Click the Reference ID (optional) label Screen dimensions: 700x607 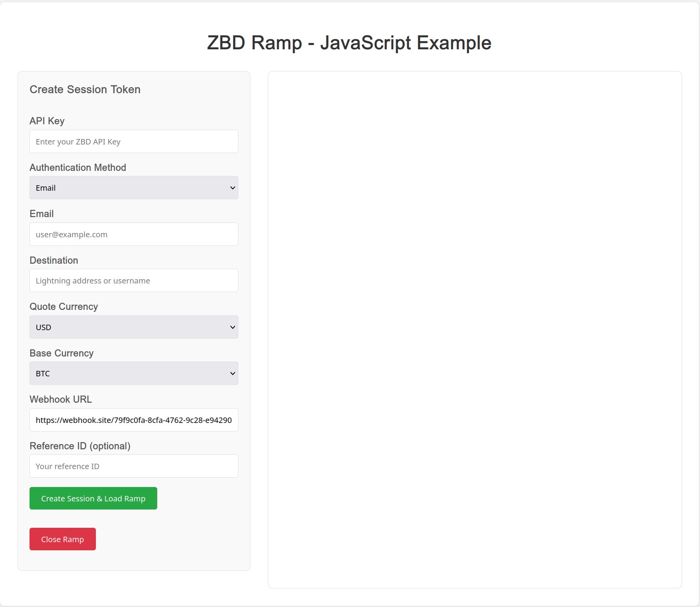click(80, 446)
